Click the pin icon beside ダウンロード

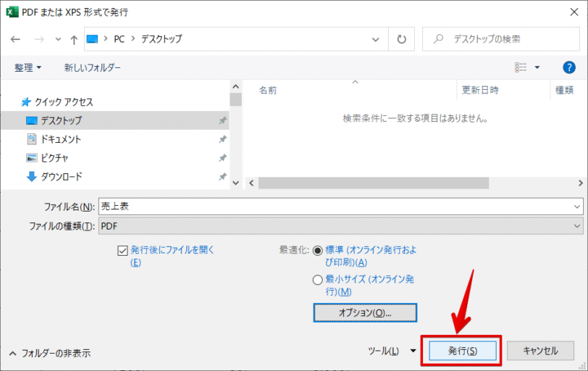222,176
